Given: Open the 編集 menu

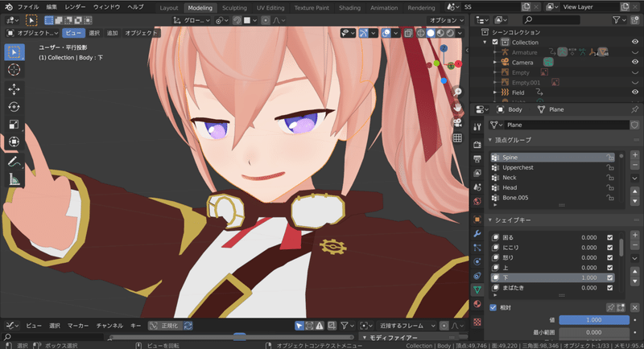Looking at the screenshot, I should (52, 7).
